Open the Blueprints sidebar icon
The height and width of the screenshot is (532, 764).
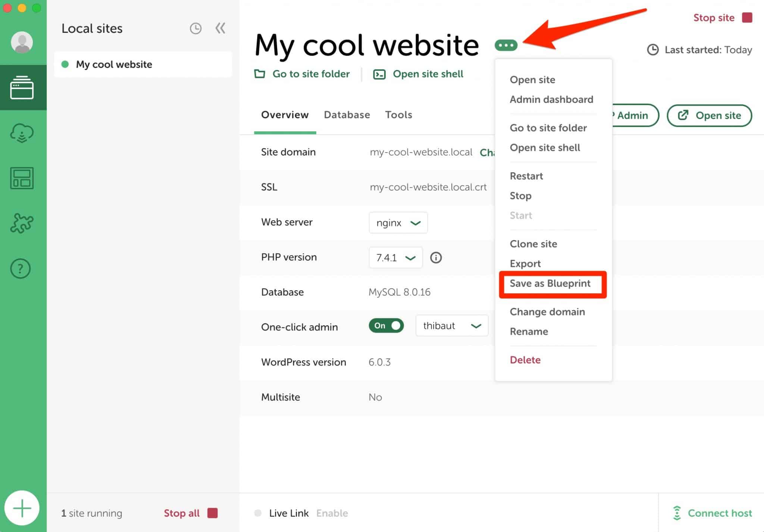tap(22, 178)
